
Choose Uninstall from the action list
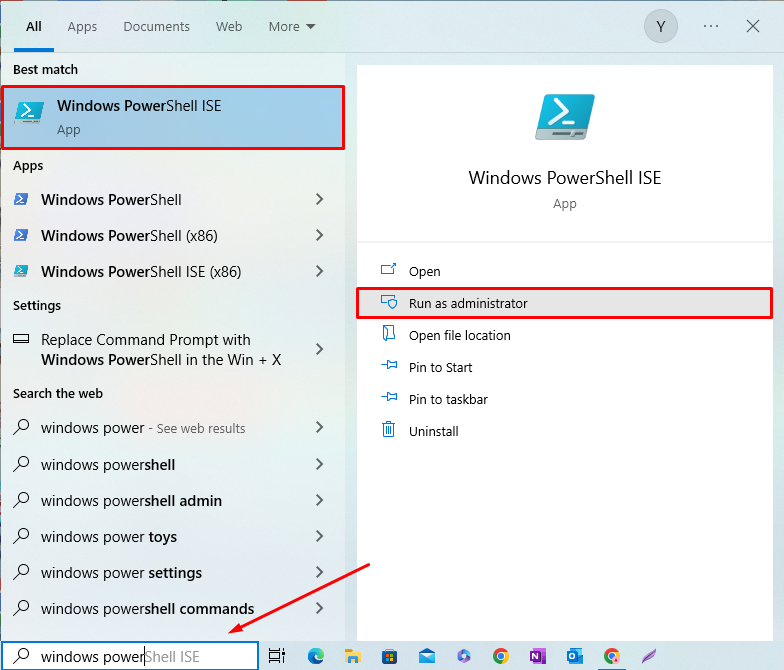(x=565, y=432)
